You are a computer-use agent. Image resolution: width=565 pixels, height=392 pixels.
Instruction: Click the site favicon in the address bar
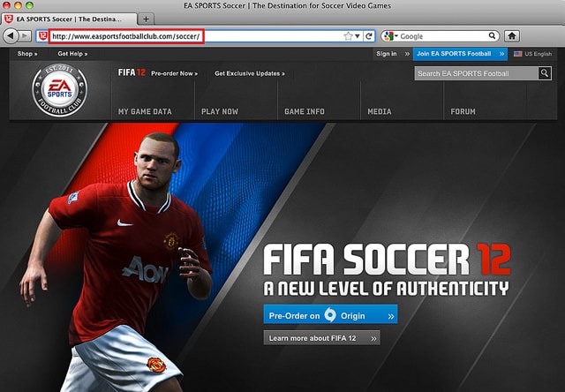43,36
